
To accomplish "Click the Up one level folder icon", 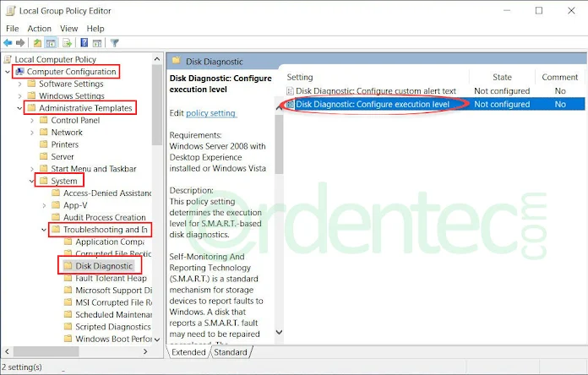I will pos(37,43).
